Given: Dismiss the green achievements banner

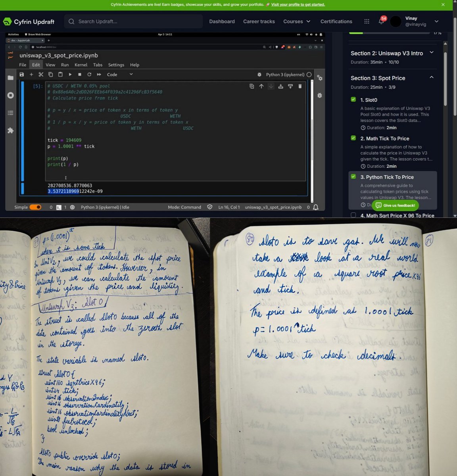Looking at the screenshot, I should click(443, 5).
